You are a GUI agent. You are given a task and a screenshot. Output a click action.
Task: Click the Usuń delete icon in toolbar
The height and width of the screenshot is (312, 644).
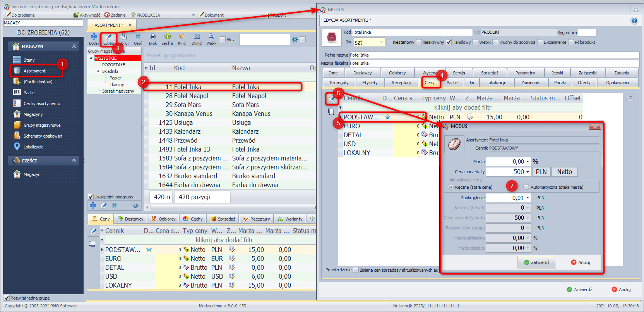pos(138,39)
